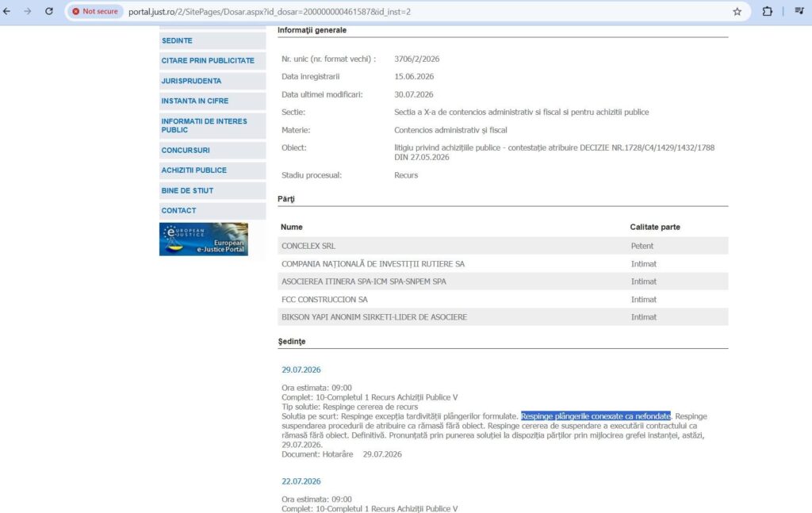Click the case number 3706/2/2026

416,59
